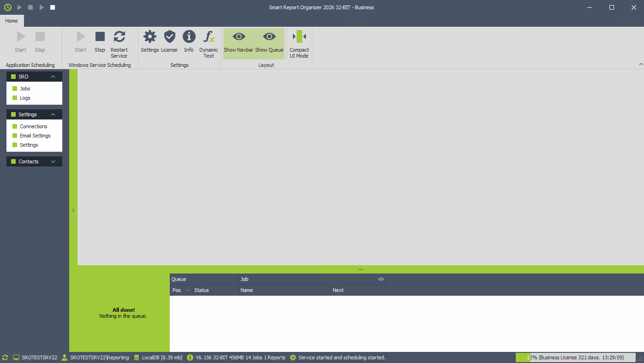
Task: Sort the queue by Status column
Action: click(215, 290)
